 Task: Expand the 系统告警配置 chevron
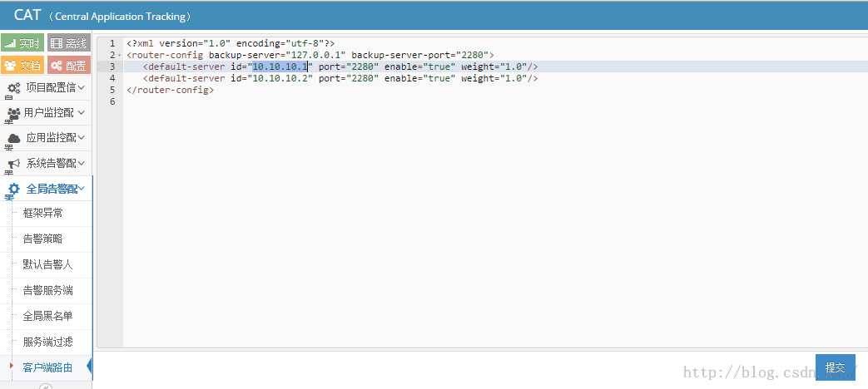[82, 163]
